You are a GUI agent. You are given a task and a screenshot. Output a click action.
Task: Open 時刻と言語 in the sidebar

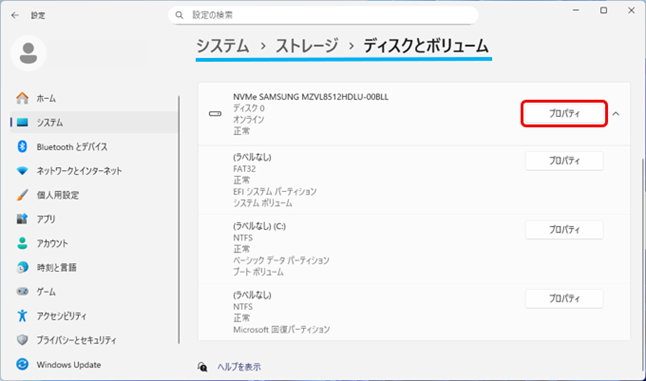pyautogui.click(x=94, y=267)
